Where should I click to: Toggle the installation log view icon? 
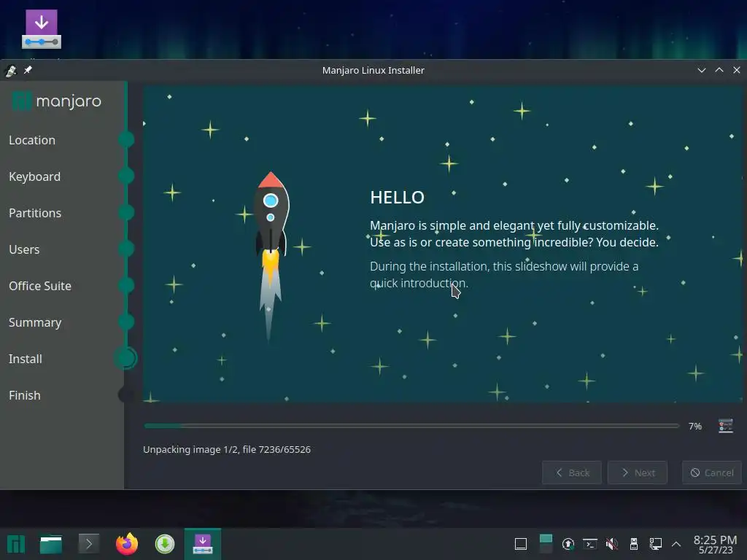tap(725, 426)
